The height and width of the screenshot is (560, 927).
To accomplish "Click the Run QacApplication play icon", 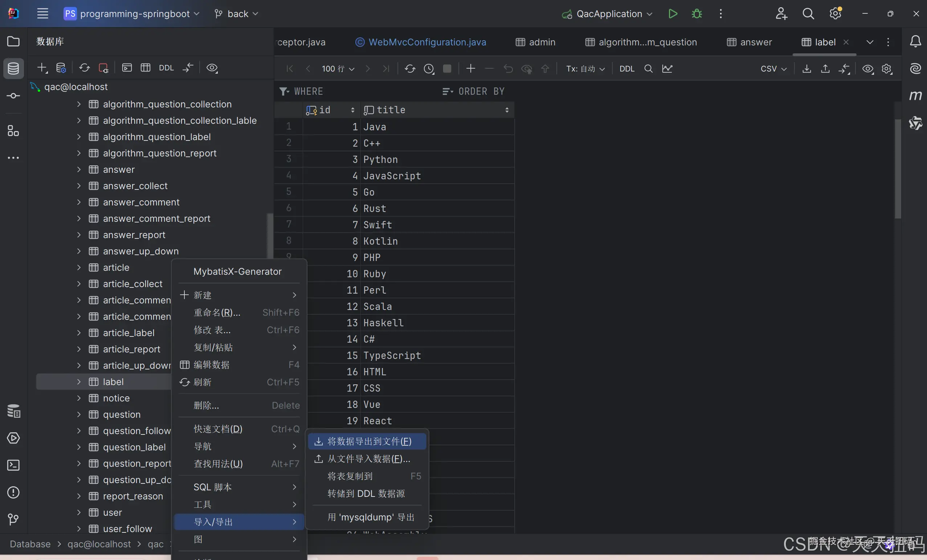I will click(x=673, y=14).
